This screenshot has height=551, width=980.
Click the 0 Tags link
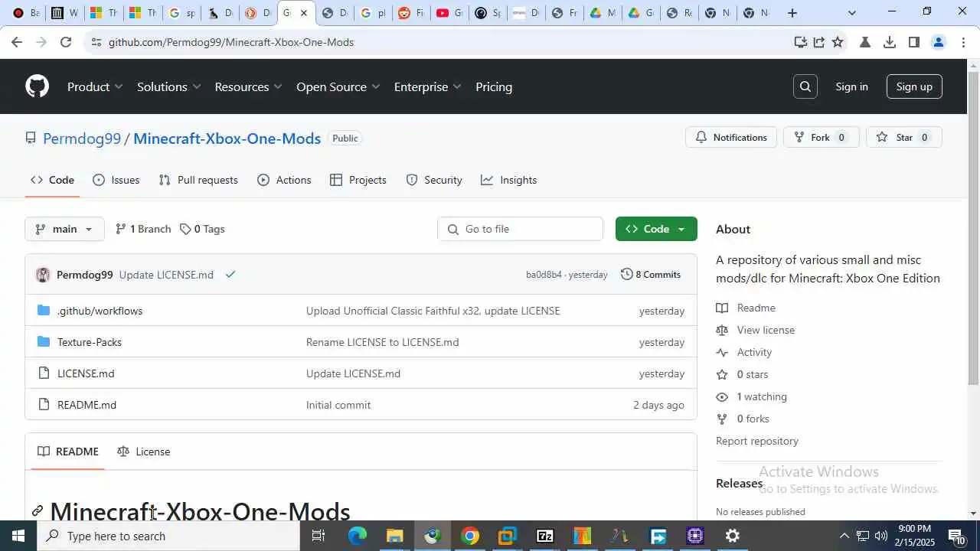tap(202, 229)
